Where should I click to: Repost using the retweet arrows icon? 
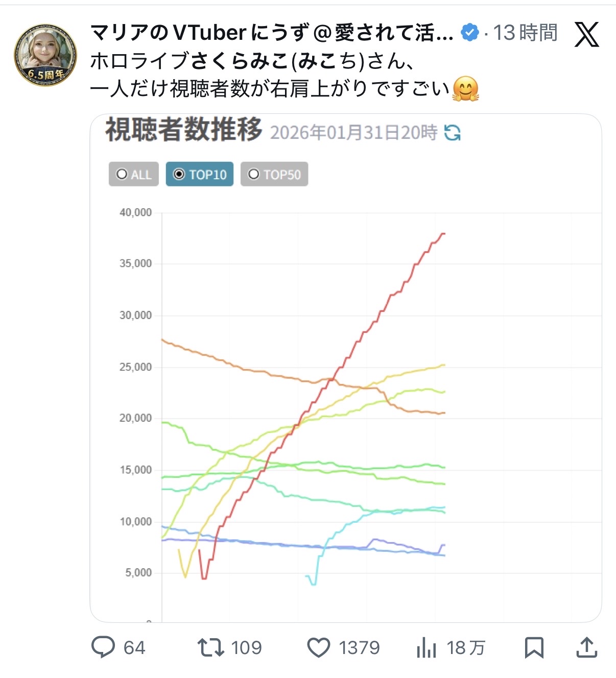point(211,647)
